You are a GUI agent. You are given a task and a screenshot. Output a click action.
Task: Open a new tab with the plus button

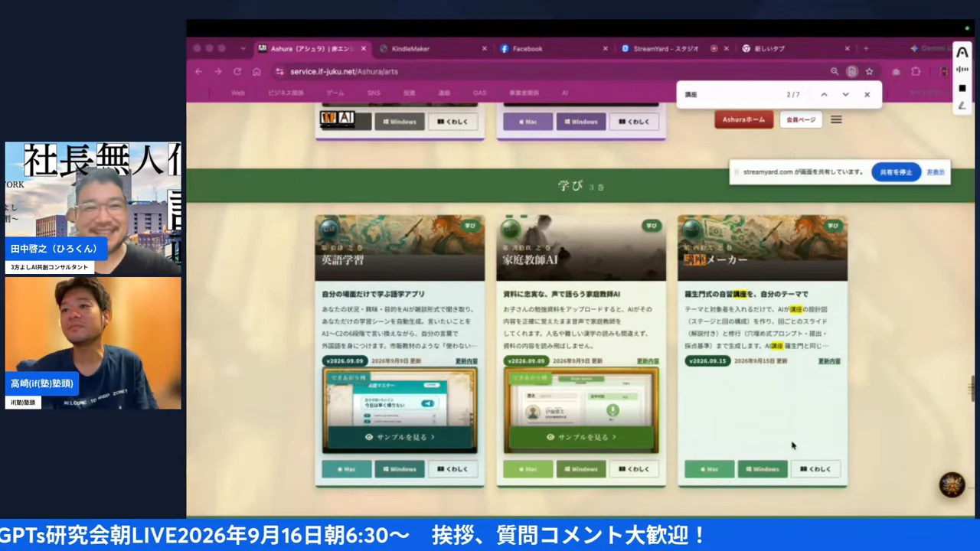pos(866,48)
